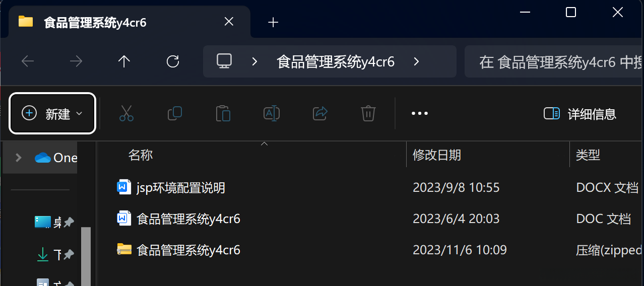Click the Share arrow icon
Viewport: 644px width, 286px height.
(320, 113)
